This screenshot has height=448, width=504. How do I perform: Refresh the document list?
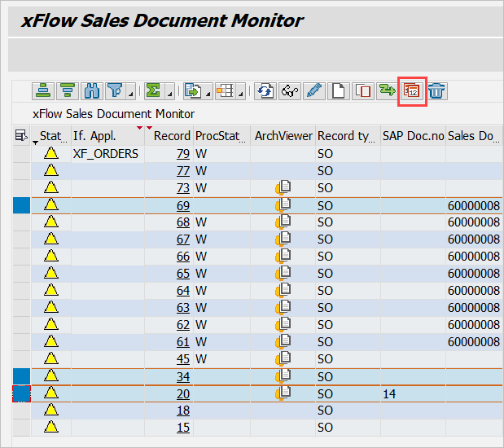(x=265, y=90)
